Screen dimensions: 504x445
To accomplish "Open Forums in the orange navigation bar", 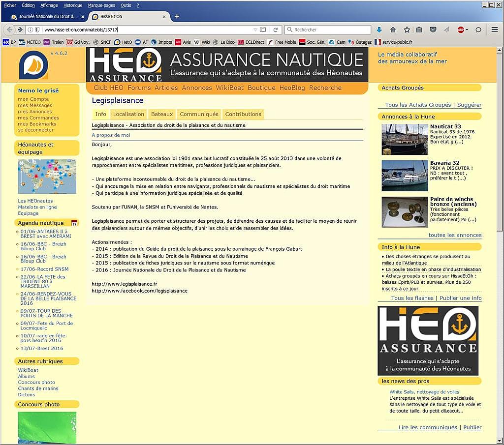I will pyautogui.click(x=139, y=88).
